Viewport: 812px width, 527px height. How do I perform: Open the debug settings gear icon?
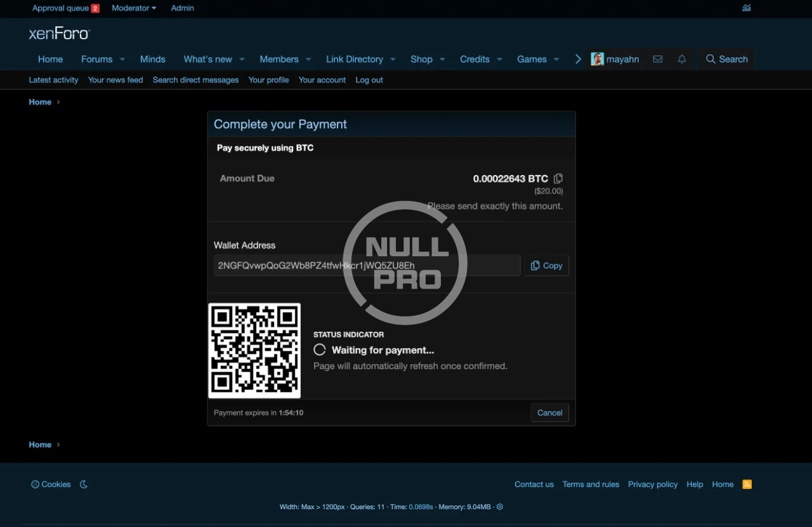point(500,507)
